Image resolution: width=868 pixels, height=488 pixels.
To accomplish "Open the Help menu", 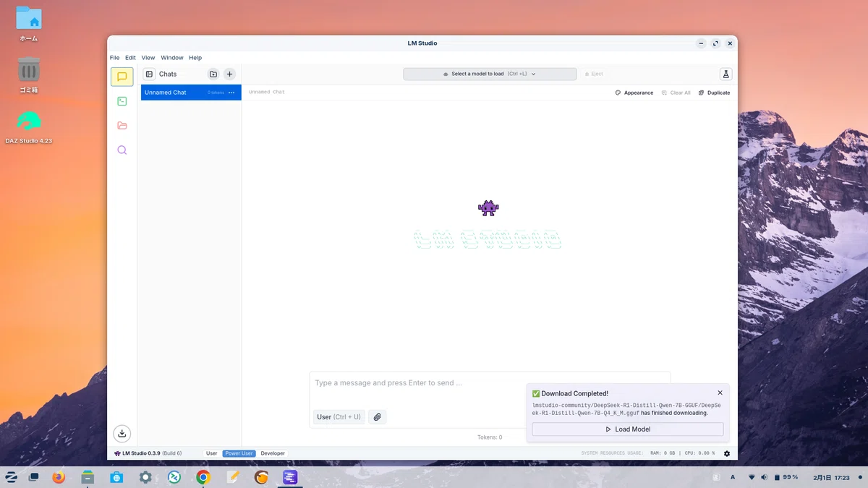I will [195, 58].
